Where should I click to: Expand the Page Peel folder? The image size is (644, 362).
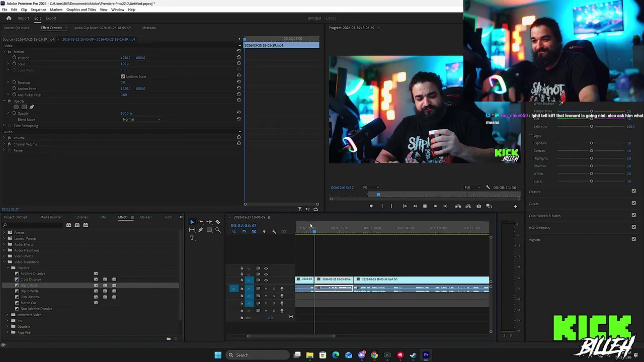[8, 332]
